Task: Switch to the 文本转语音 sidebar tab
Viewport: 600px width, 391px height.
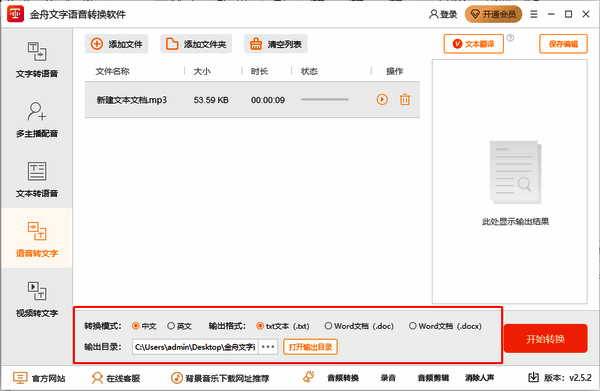Action: (x=37, y=179)
